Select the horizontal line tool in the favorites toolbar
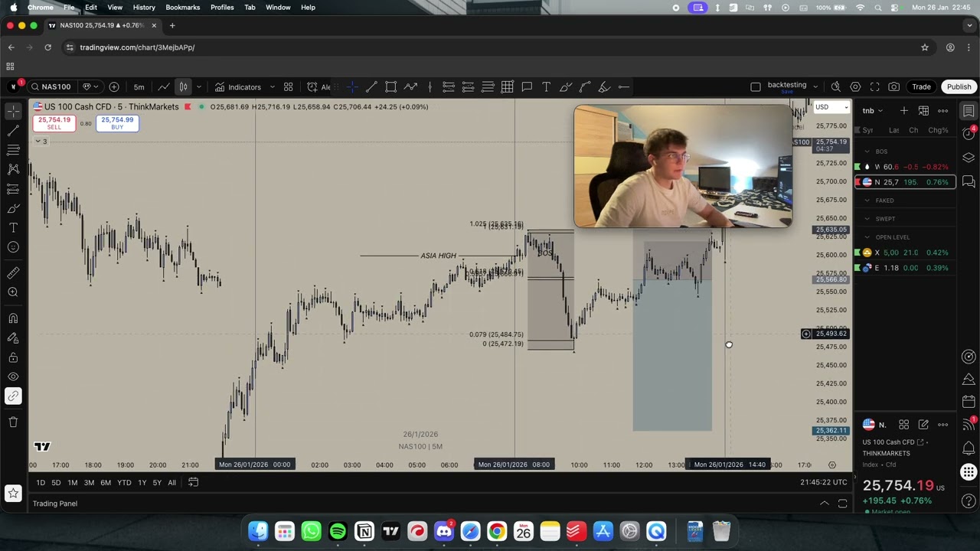Screen dimensions: 980x551 click(624, 86)
